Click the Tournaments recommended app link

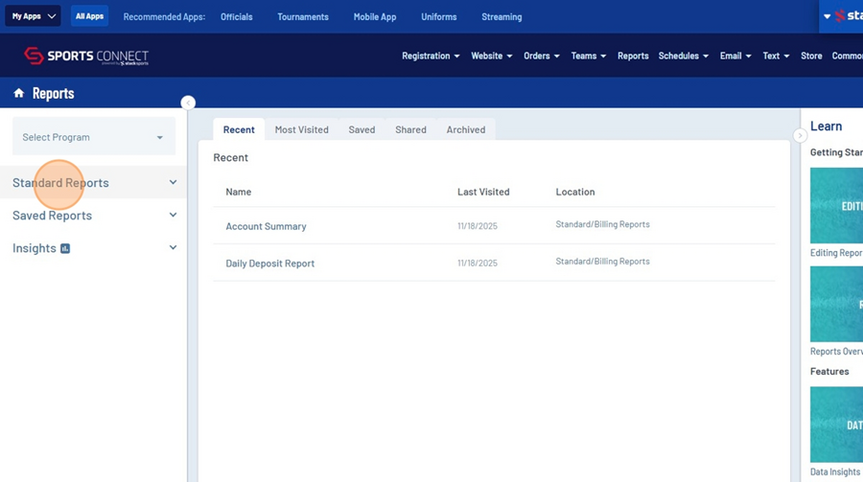(303, 17)
